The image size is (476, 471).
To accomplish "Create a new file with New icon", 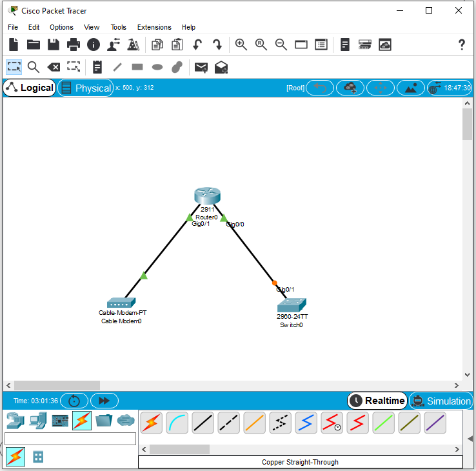I will pos(14,45).
